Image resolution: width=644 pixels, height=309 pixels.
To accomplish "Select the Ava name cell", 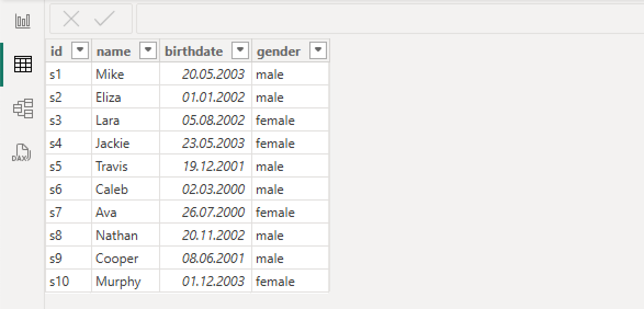I will (x=126, y=212).
